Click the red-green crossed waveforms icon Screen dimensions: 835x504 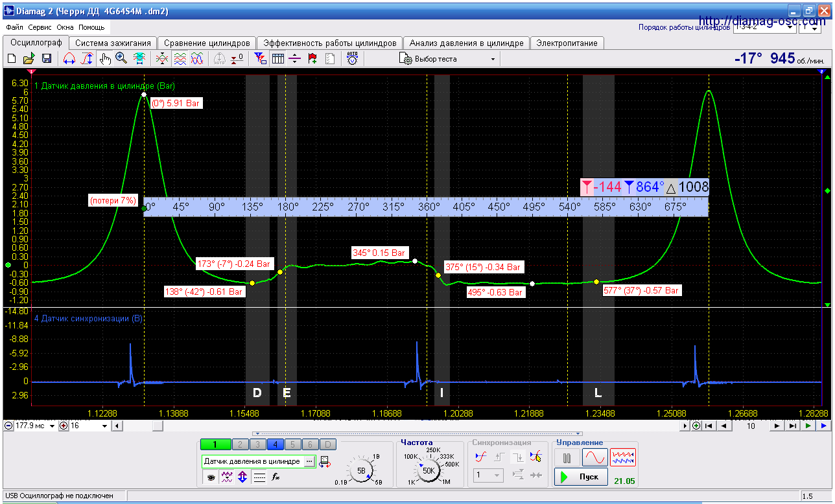(162, 59)
